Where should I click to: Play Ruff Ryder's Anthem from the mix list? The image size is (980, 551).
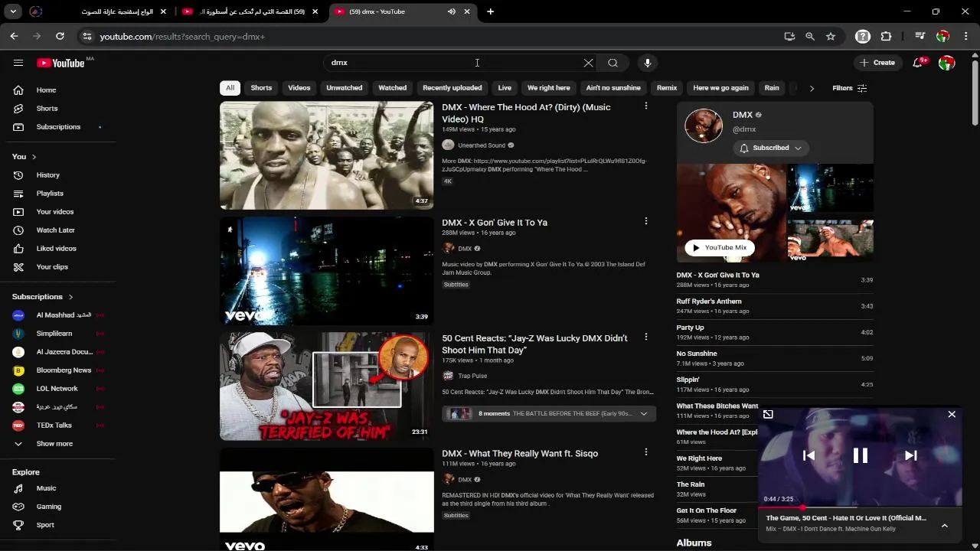point(775,306)
